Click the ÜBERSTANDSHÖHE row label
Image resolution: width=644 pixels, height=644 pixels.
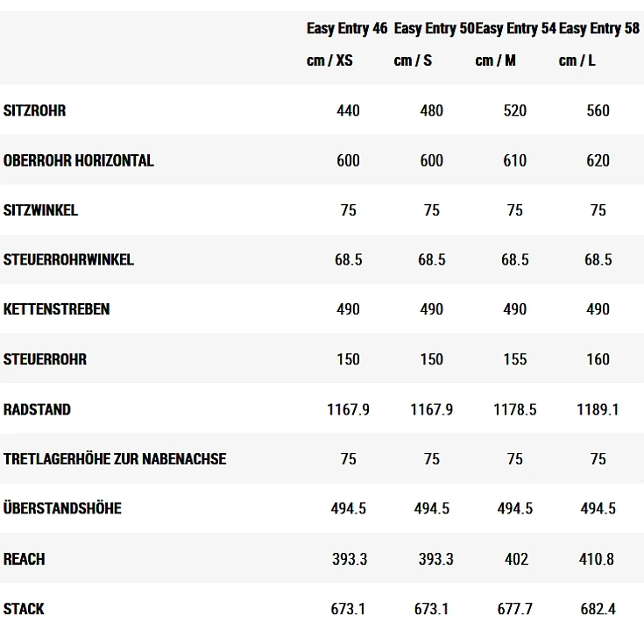pos(63,509)
